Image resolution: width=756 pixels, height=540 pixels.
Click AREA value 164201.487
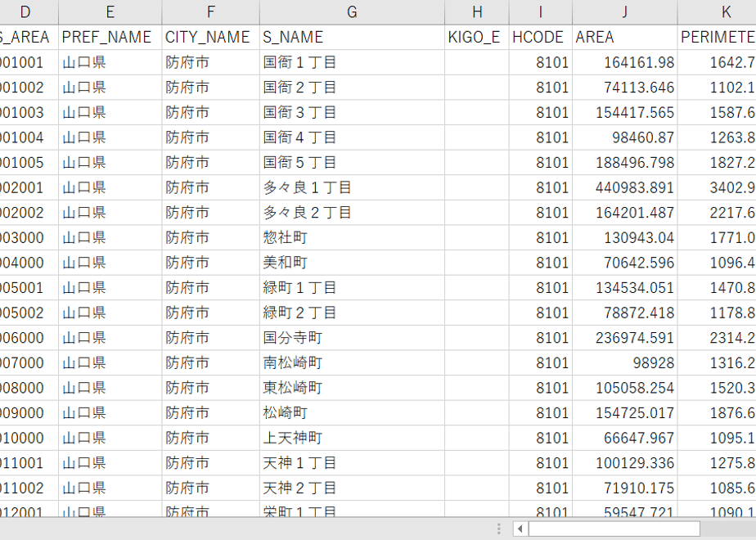625,213
